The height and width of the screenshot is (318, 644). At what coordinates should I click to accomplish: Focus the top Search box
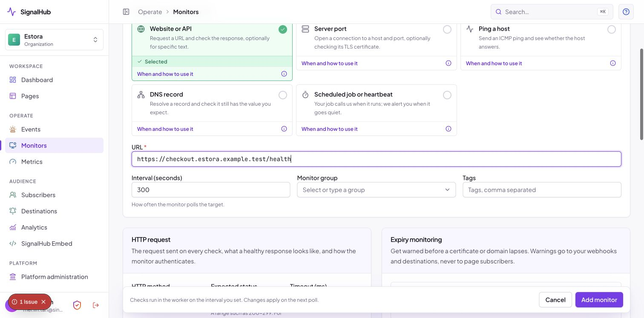point(552,12)
